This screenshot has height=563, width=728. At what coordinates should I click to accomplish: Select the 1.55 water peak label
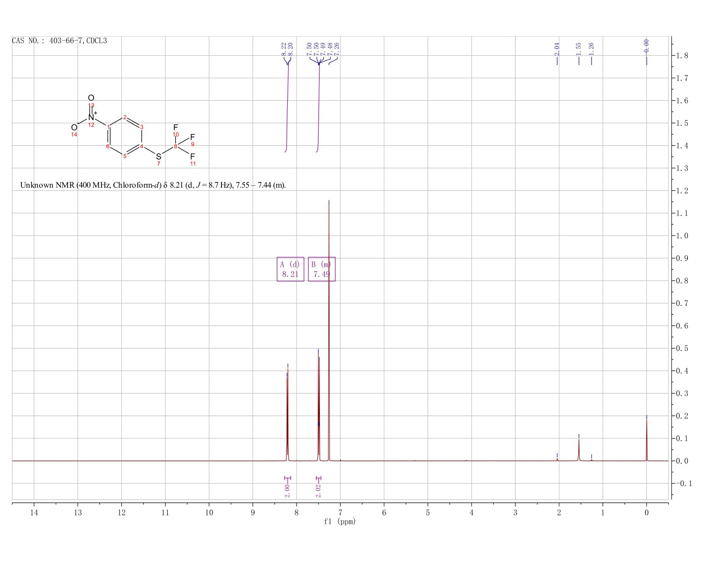point(578,48)
